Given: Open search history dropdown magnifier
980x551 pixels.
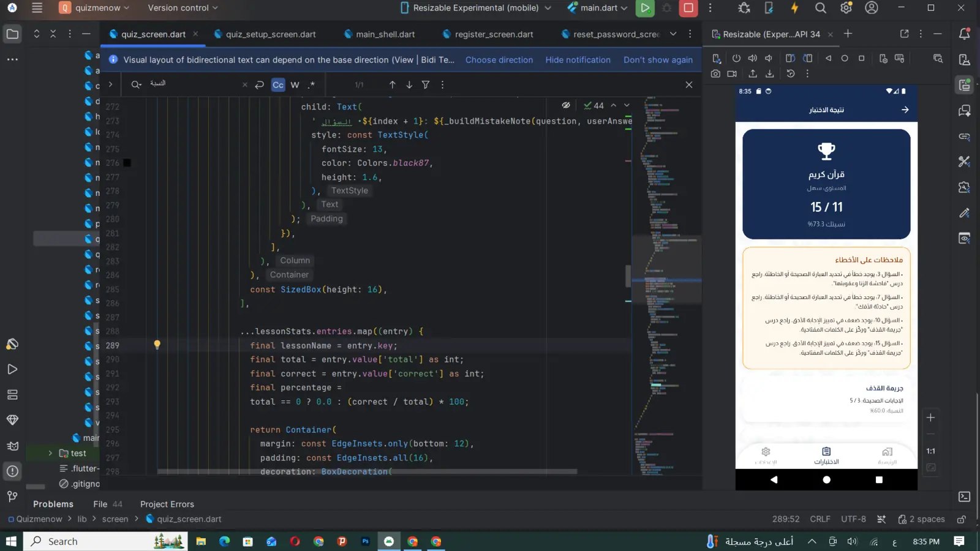Looking at the screenshot, I should 136,84.
